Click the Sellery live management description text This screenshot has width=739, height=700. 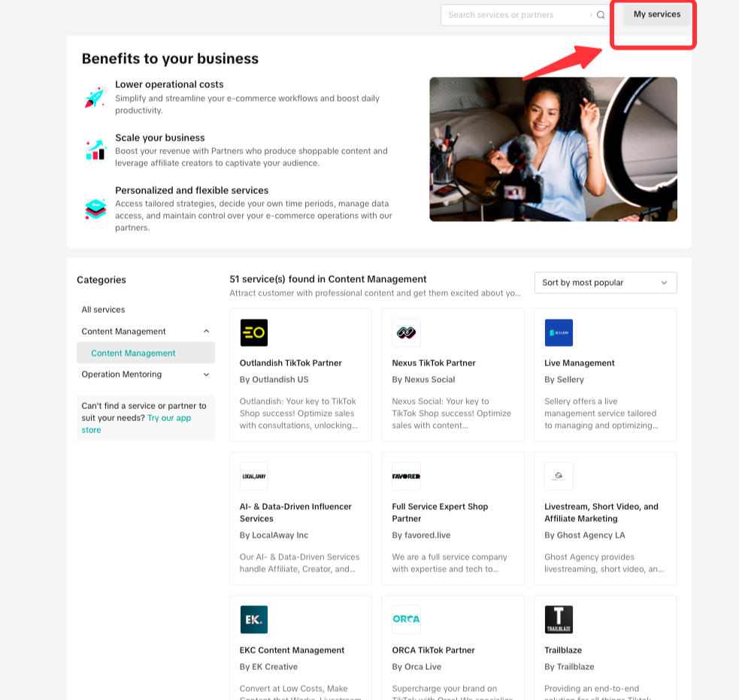point(601,413)
